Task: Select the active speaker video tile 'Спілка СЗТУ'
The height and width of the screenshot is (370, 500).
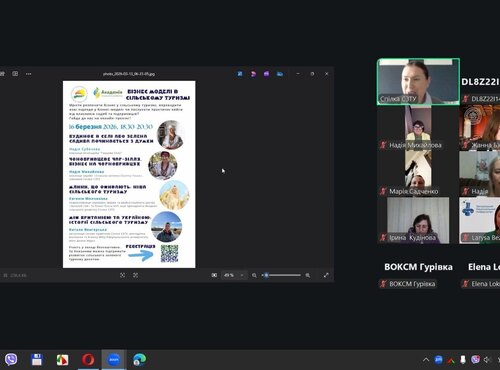Action: pyautogui.click(x=418, y=82)
